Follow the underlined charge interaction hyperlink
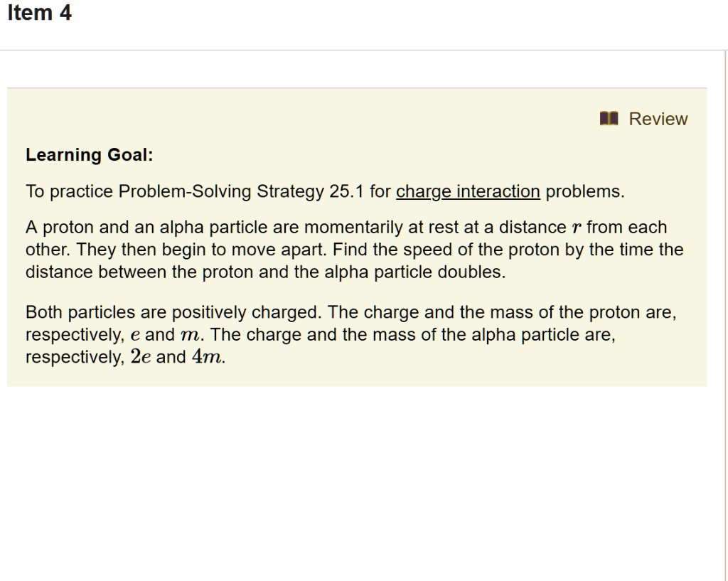 tap(469, 191)
